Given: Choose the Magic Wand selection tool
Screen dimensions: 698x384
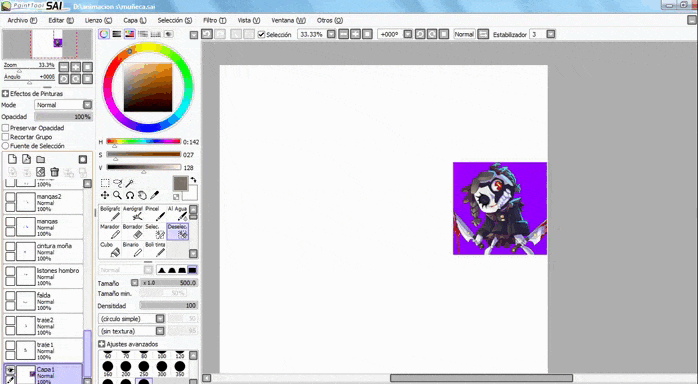Looking at the screenshot, I should [x=130, y=183].
